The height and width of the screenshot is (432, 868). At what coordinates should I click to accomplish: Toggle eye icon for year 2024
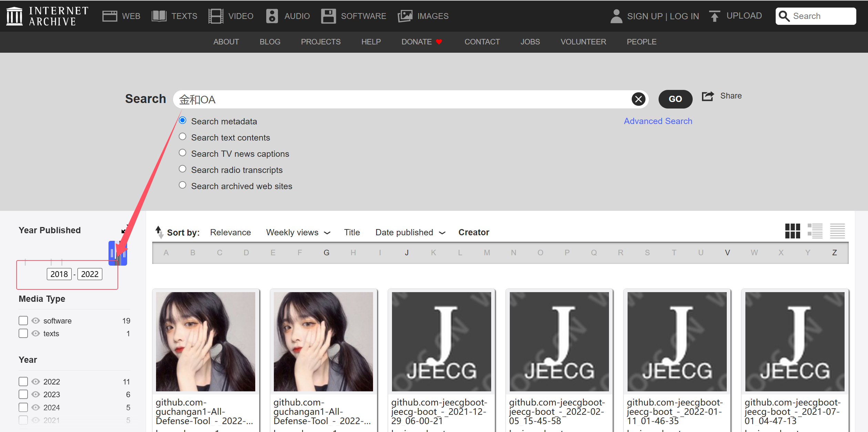click(x=36, y=407)
